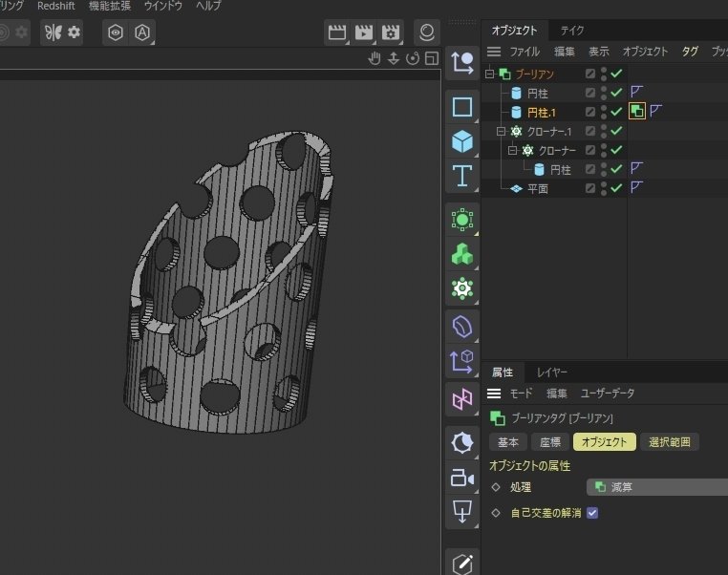Collapse the クローナー.1 tree node
This screenshot has width=728, height=575.
[501, 132]
